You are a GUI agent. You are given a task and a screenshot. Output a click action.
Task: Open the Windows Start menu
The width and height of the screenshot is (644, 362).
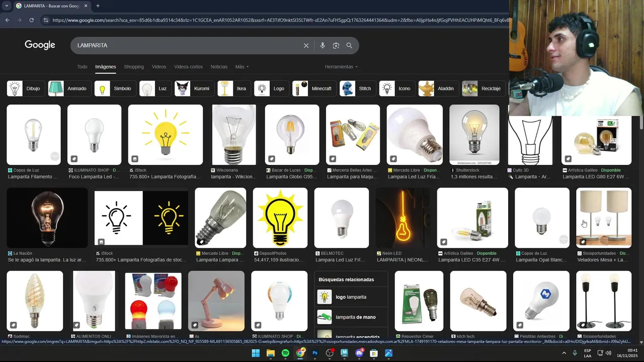[256, 353]
